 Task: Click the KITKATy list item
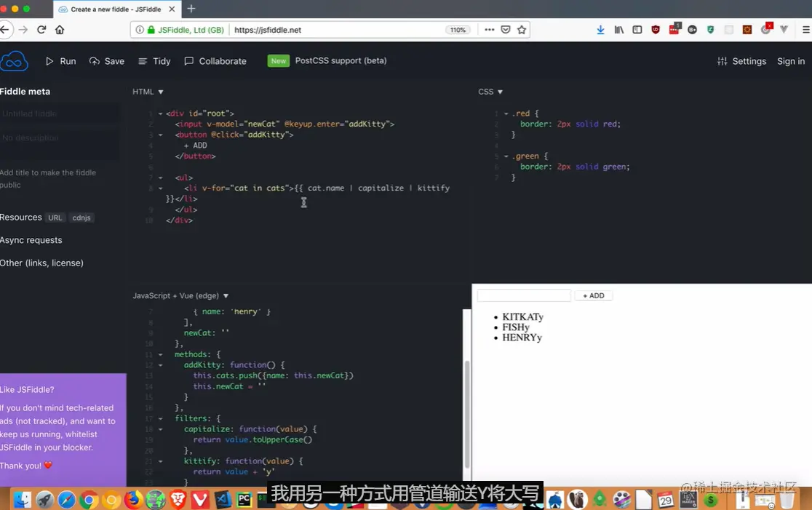click(x=522, y=317)
